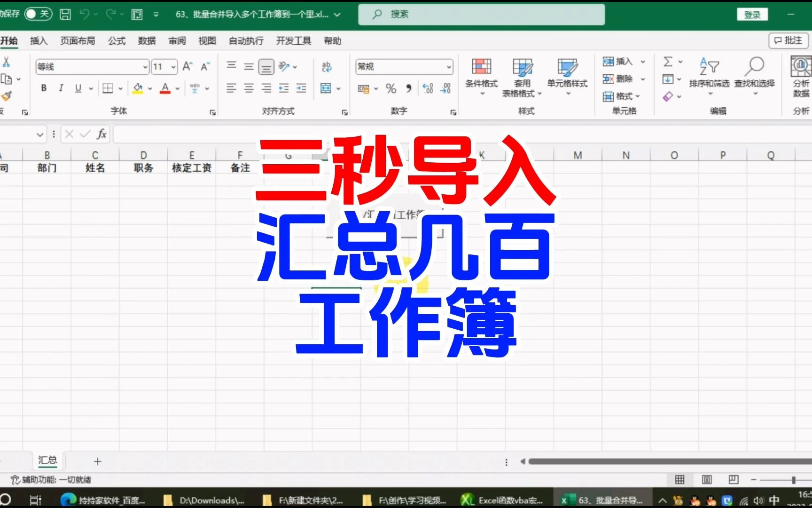
Task: Open the 开发工具 tab
Action: [x=293, y=41]
